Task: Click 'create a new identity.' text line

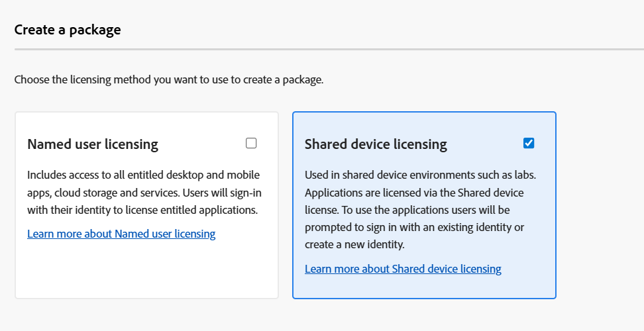Action: tap(354, 244)
